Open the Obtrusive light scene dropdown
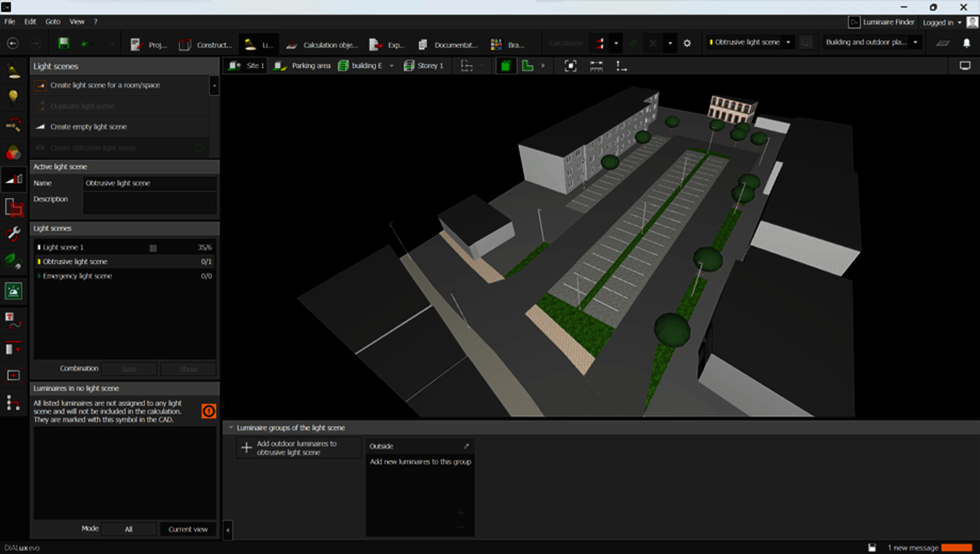 751,43
